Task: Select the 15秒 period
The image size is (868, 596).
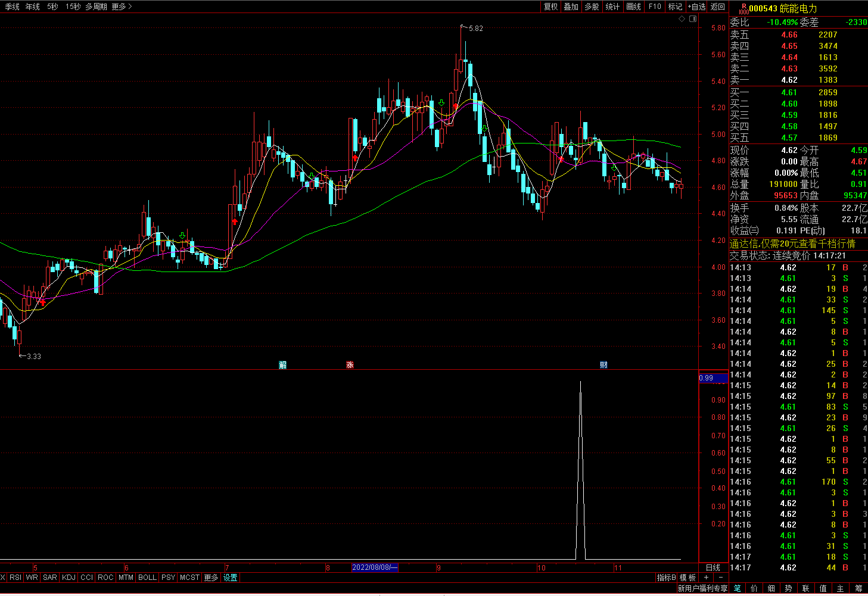Action: (73, 7)
